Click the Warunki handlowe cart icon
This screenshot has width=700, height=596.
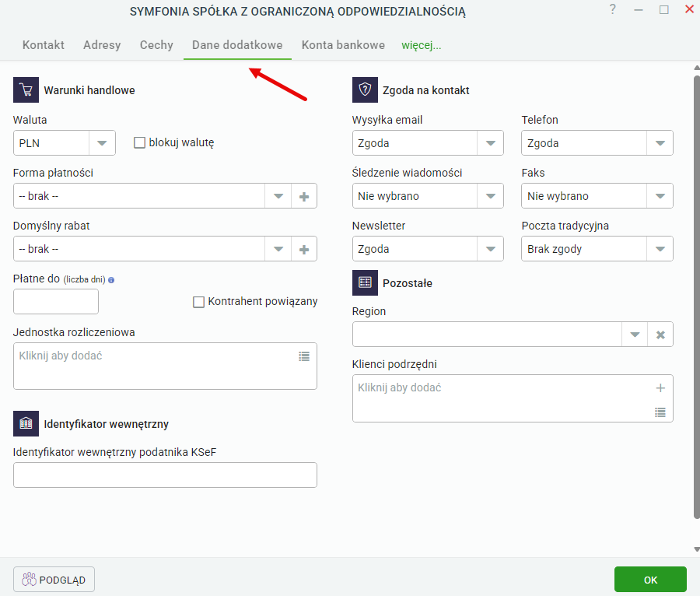[26, 89]
